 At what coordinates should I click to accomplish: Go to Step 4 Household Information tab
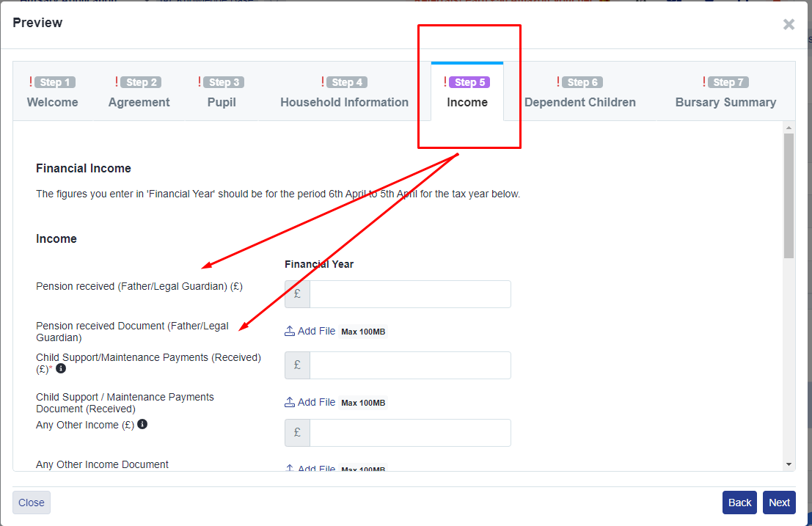pyautogui.click(x=344, y=92)
